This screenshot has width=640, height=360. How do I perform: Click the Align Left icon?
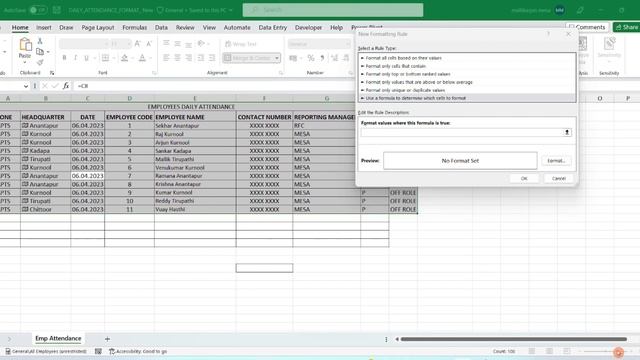point(166,58)
